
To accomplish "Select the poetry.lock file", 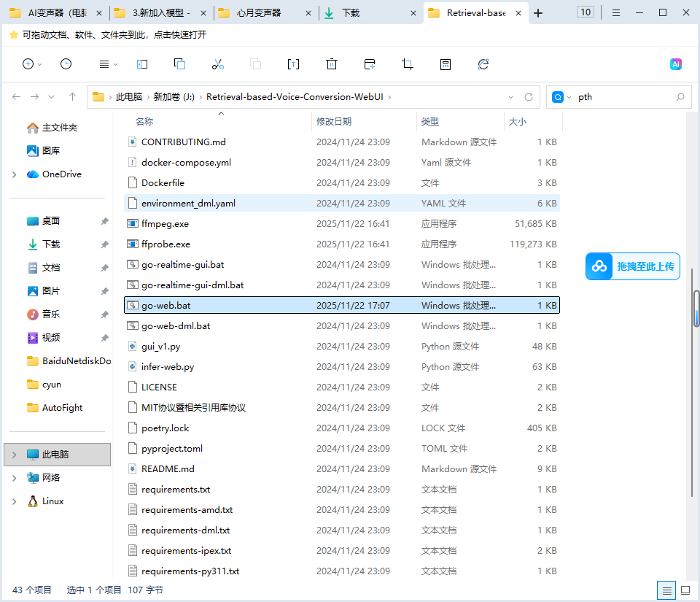I will coord(342,428).
